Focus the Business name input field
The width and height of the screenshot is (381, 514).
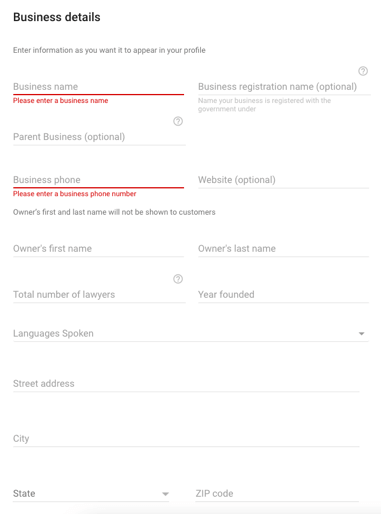click(98, 87)
